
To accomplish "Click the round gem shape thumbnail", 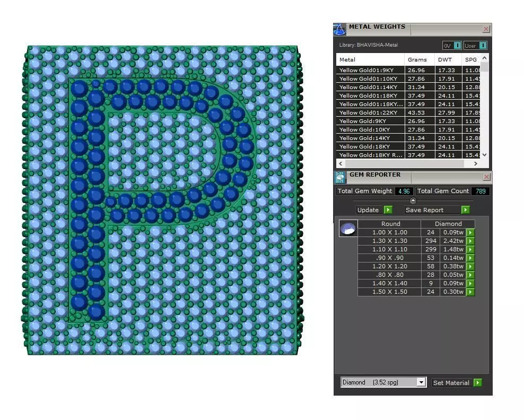I will coord(348,229).
